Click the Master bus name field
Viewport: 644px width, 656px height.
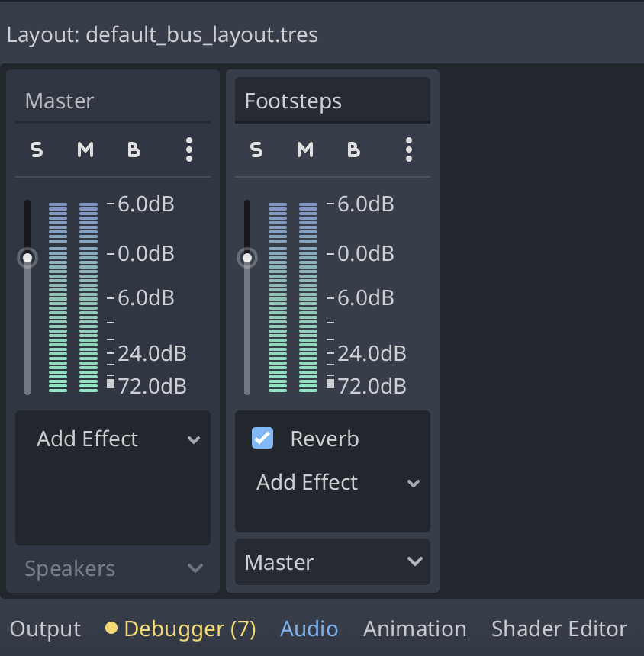113,101
